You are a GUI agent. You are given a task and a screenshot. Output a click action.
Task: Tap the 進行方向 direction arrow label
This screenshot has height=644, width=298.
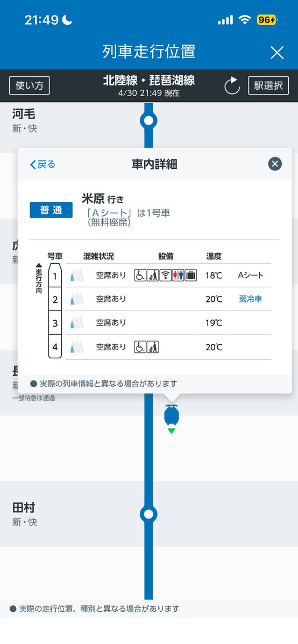39,278
